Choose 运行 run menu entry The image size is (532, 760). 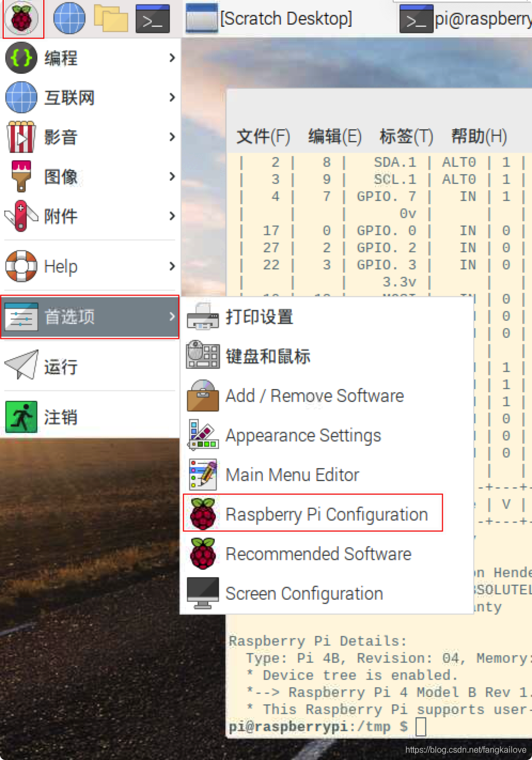pyautogui.click(x=90, y=366)
